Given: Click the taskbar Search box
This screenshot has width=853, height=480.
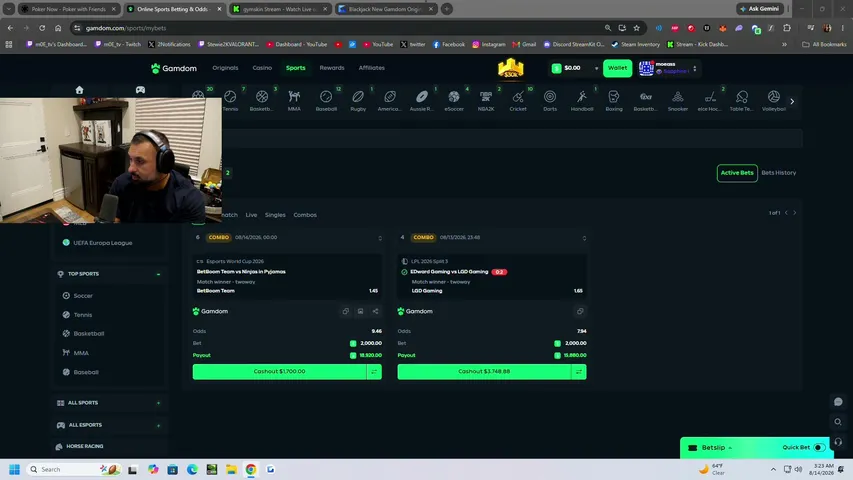Looking at the screenshot, I should (x=74, y=469).
